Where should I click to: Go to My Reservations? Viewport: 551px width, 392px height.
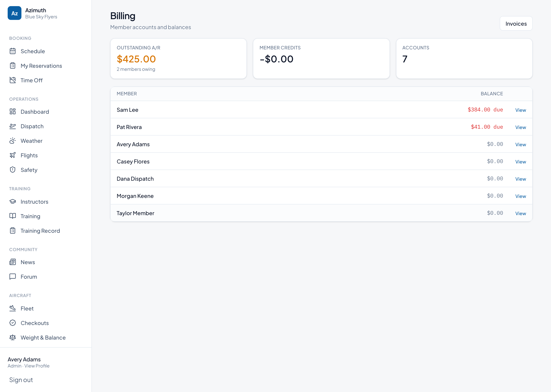[x=41, y=66]
